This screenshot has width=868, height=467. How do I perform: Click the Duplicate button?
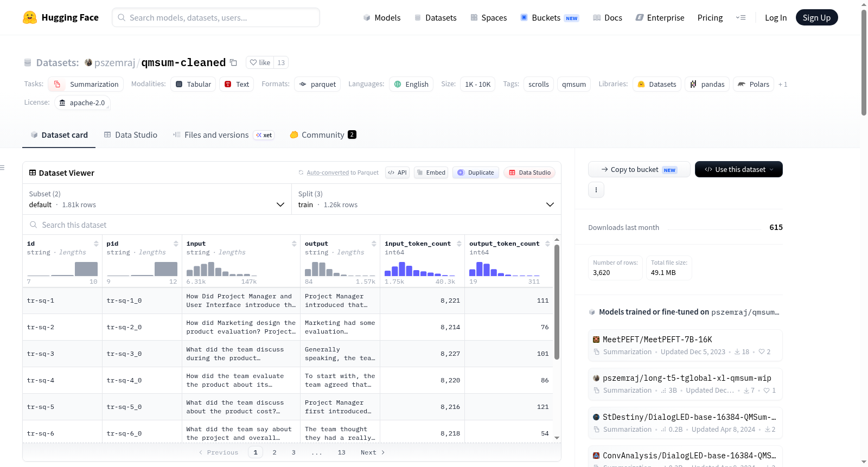[x=476, y=172]
